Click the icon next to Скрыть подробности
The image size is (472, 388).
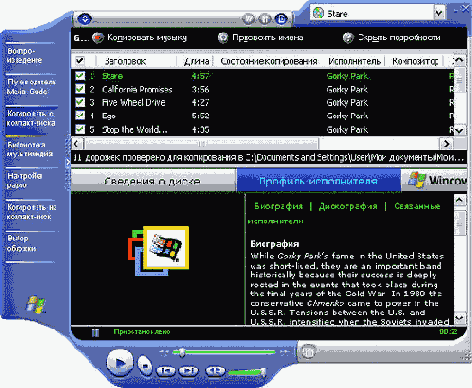tap(348, 38)
